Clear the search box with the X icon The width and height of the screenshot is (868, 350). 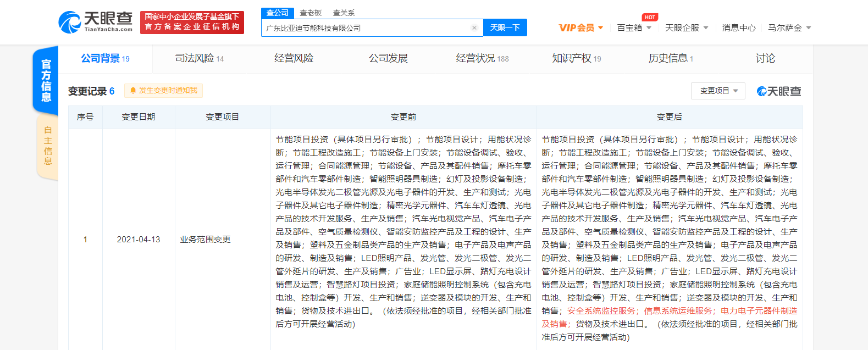coord(474,28)
